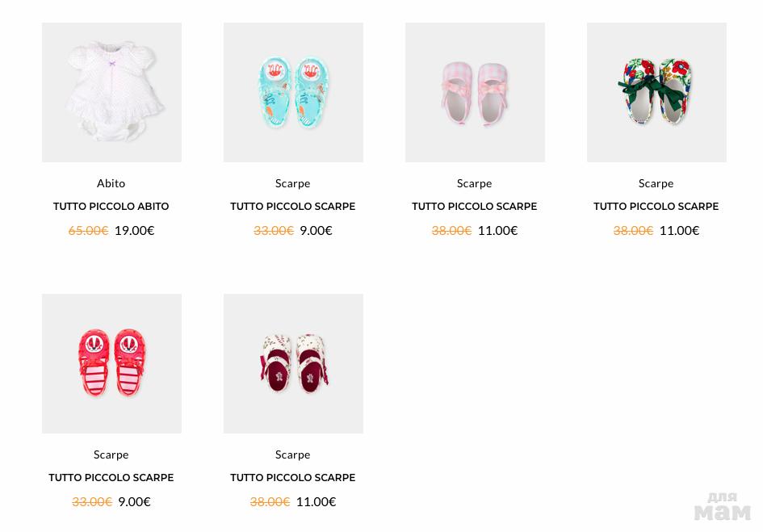
Task: Open the floral green-bow shoes thumbnail
Action: (x=656, y=92)
